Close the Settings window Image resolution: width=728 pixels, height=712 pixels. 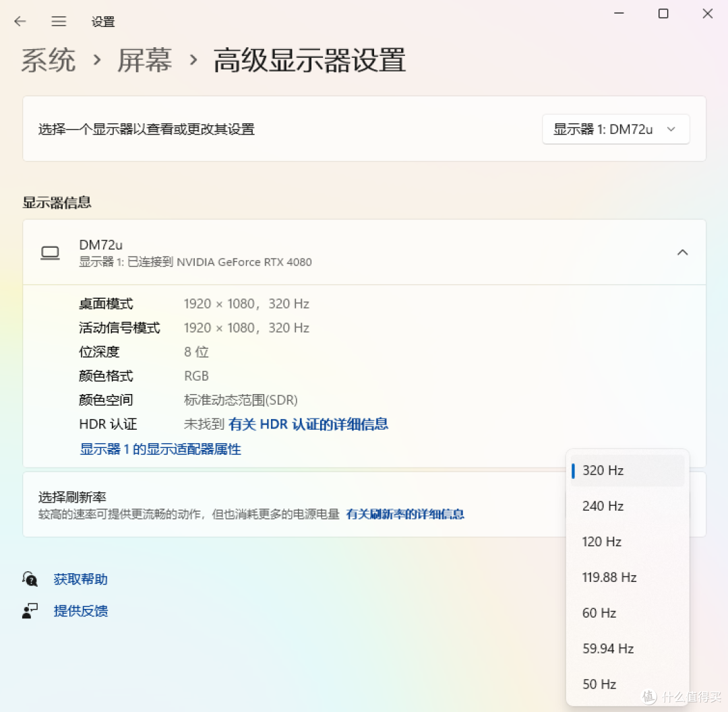point(708,13)
